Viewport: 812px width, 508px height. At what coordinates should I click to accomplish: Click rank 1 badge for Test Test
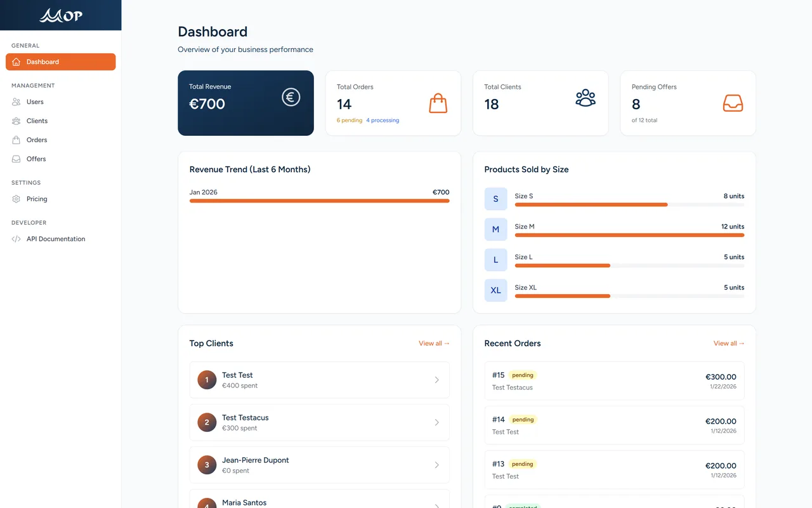pos(207,380)
